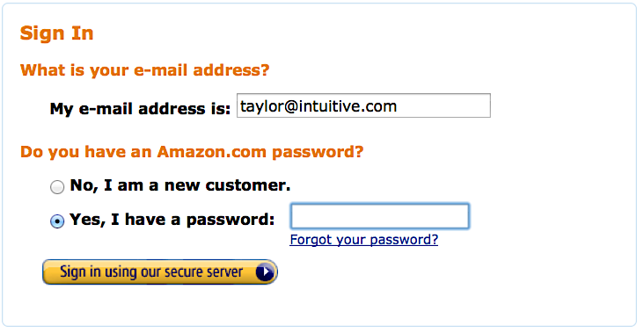644x333 pixels.
Task: Click the 'No, I am a new customer.' label text
Action: point(180,185)
